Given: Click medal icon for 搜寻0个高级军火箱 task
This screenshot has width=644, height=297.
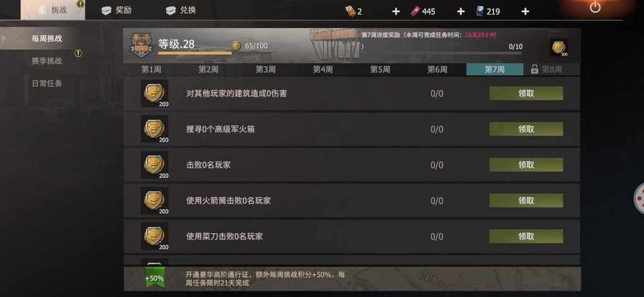Looking at the screenshot, I should pos(155,129).
